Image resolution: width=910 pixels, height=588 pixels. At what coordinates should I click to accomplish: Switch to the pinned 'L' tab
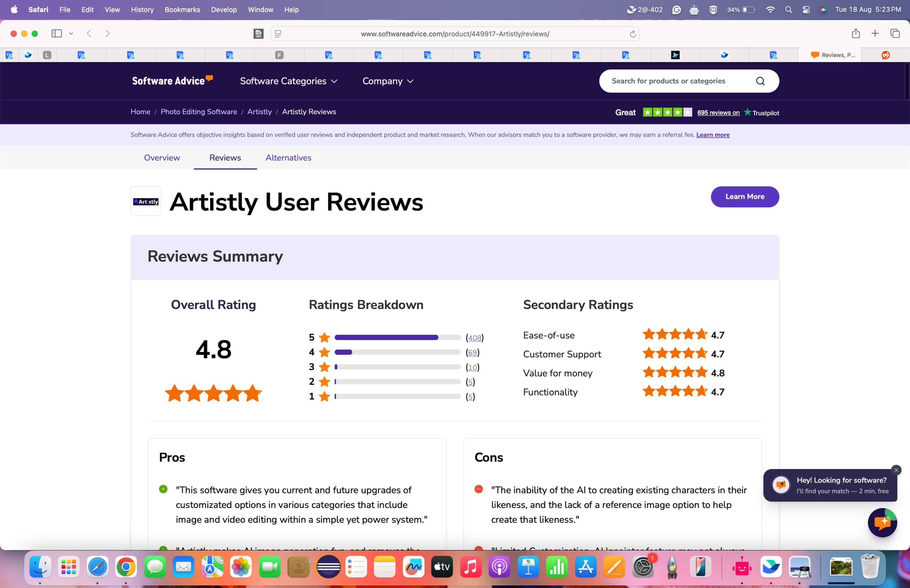[x=47, y=55]
